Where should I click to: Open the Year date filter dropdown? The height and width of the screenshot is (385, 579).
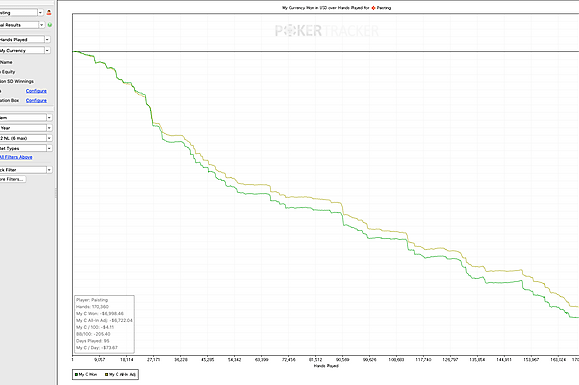point(49,128)
